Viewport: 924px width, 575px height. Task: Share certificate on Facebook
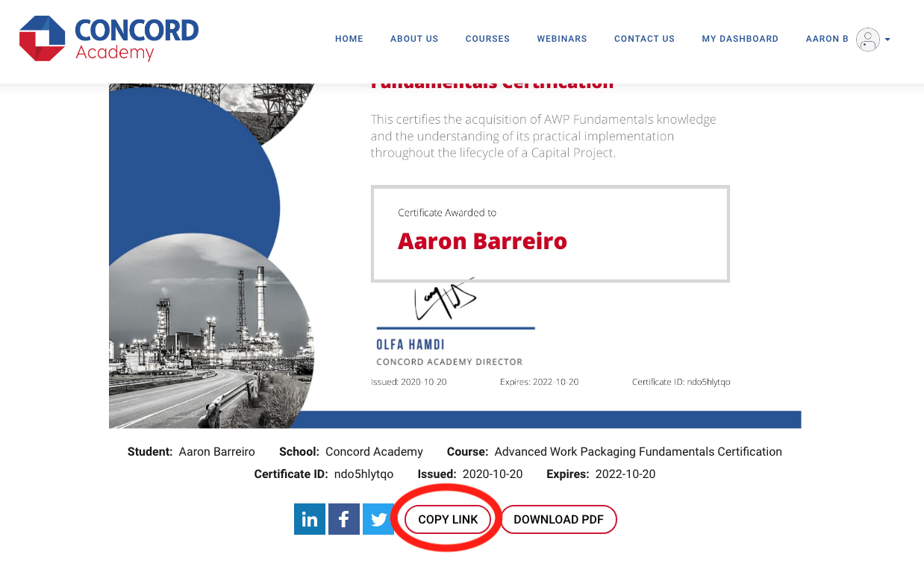point(344,519)
